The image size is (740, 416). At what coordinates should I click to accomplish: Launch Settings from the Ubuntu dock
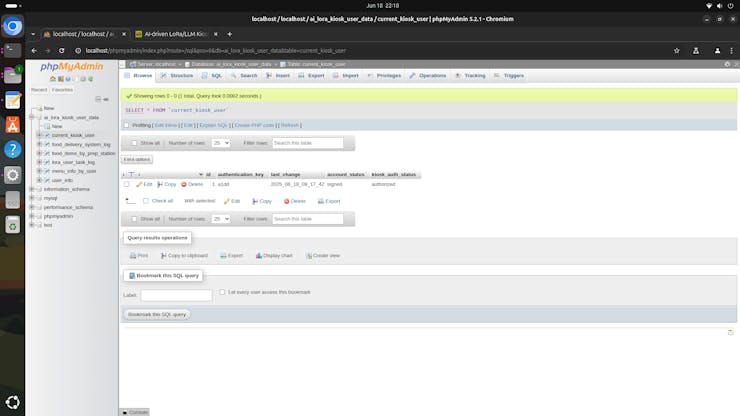[13, 175]
